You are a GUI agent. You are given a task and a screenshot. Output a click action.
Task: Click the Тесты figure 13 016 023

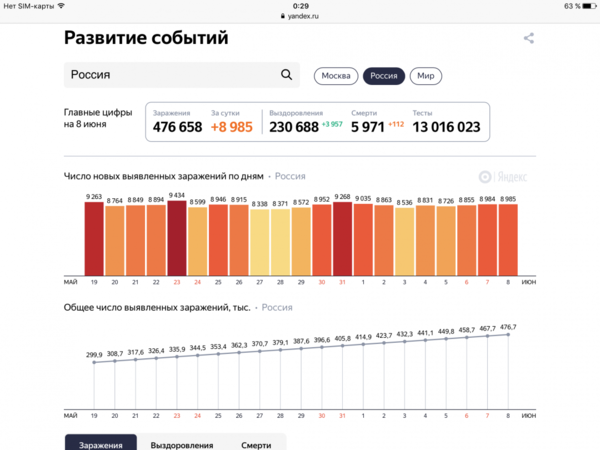(446, 127)
